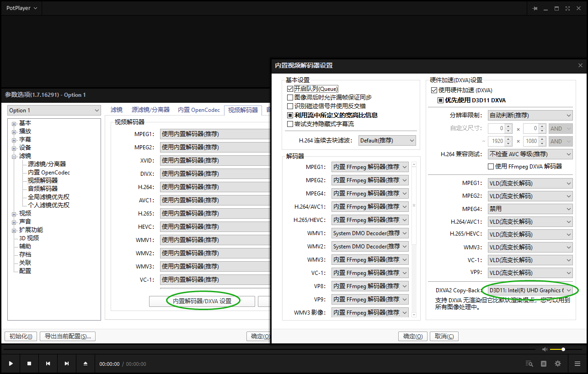Skip to the next file icon
Viewport: 588px width, 374px height.
pyautogui.click(x=67, y=363)
